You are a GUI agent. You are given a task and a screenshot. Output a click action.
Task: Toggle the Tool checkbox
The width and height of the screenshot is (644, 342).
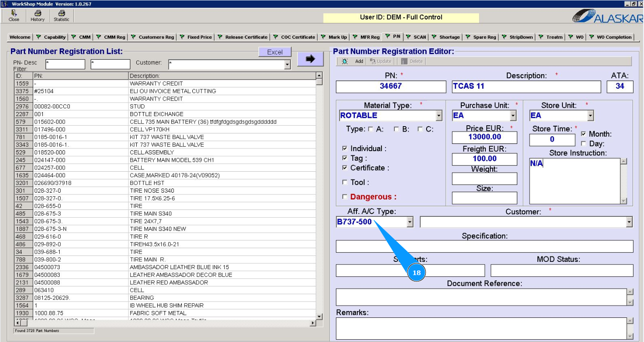[345, 182]
